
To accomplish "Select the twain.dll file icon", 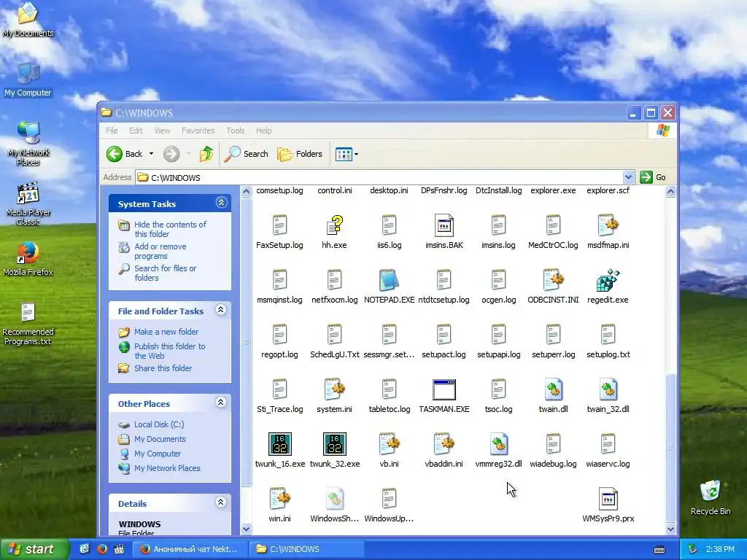I will [x=553, y=389].
